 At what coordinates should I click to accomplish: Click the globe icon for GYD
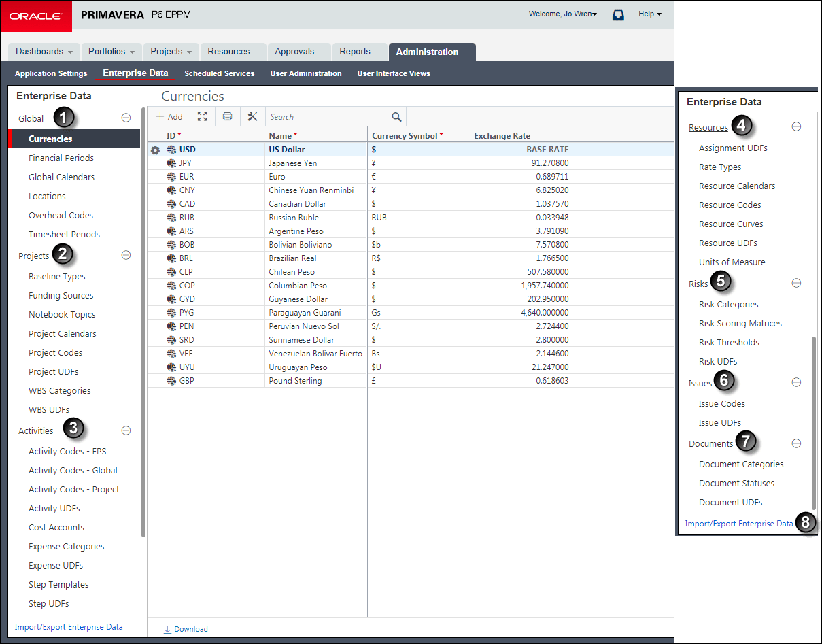coord(171,299)
